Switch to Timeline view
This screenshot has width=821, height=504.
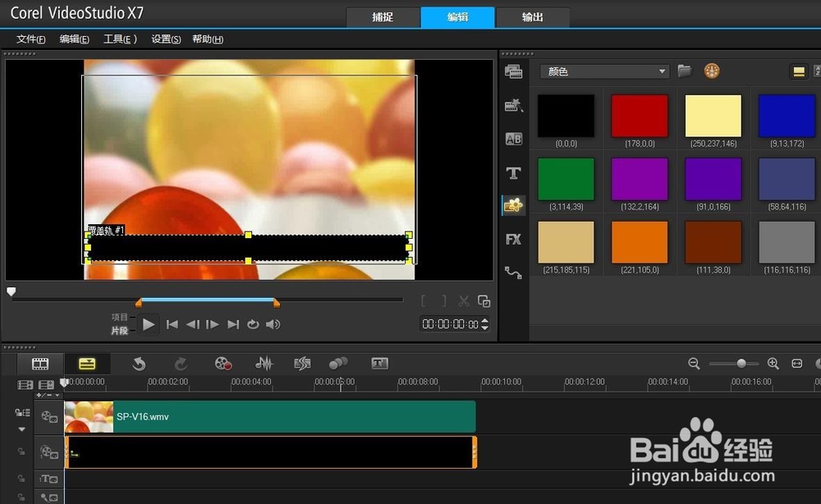click(87, 364)
